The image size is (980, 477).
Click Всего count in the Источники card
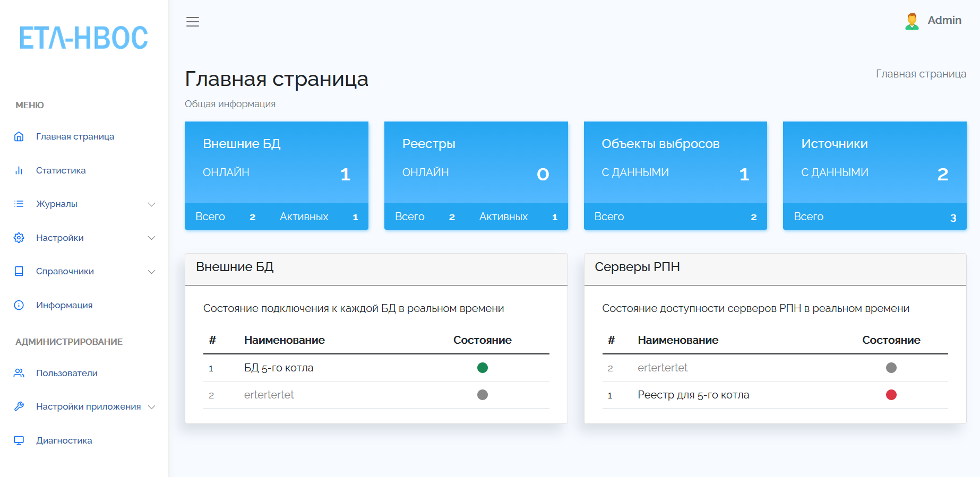click(x=953, y=218)
